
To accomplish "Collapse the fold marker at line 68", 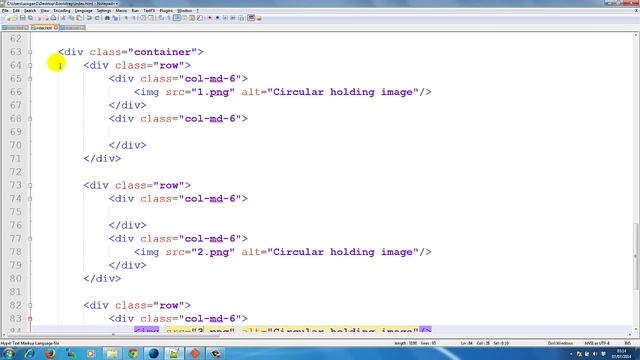I will click(30, 118).
